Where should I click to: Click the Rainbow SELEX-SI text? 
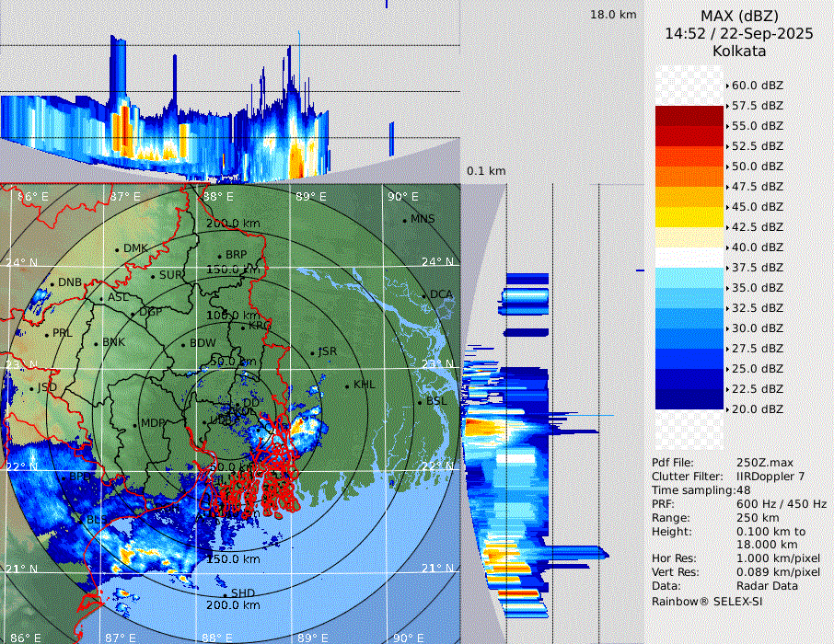707,601
